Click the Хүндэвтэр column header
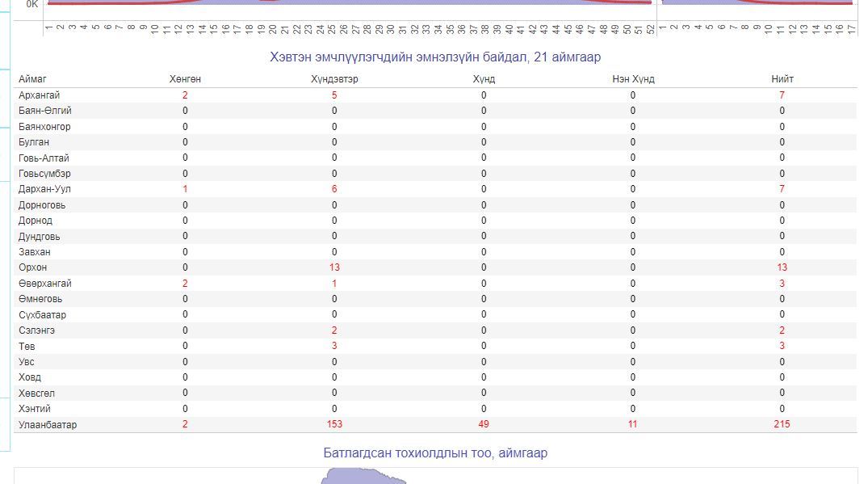The height and width of the screenshot is (484, 868). click(334, 79)
